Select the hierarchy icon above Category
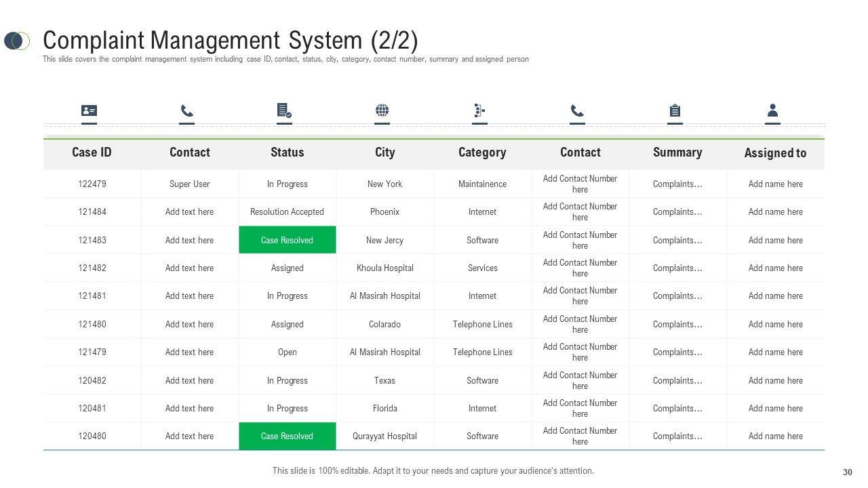This screenshot has width=868, height=488. (479, 110)
